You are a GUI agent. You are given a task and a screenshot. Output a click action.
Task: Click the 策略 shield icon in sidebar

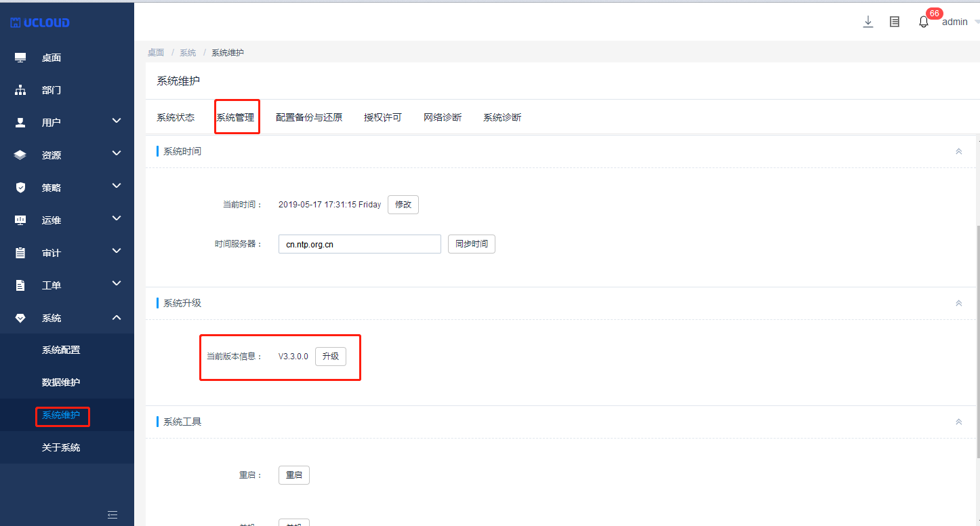coord(20,188)
